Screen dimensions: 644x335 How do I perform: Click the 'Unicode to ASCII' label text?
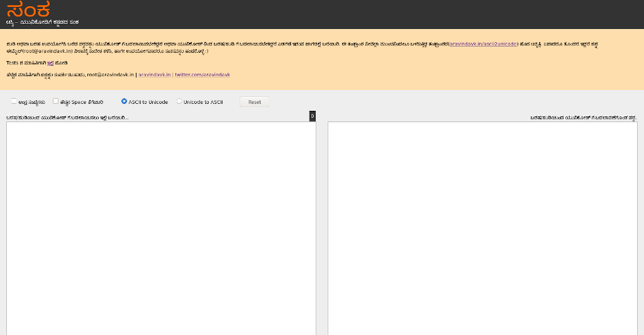[203, 101]
